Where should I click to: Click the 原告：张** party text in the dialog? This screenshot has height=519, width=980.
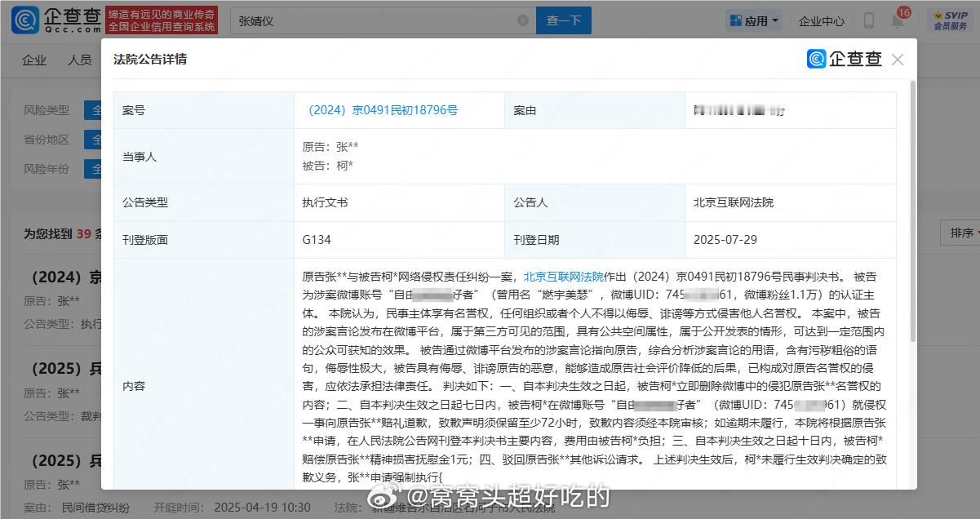coord(330,147)
